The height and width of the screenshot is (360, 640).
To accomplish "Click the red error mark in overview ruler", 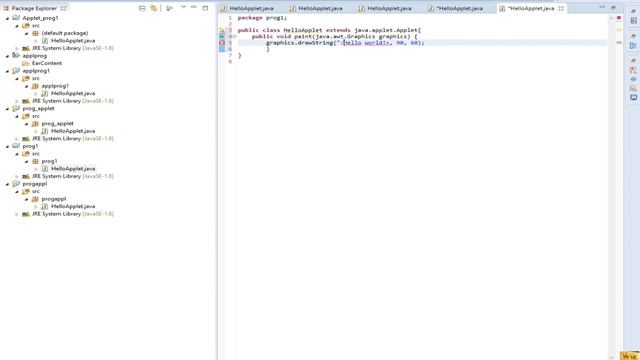I will point(619,42).
